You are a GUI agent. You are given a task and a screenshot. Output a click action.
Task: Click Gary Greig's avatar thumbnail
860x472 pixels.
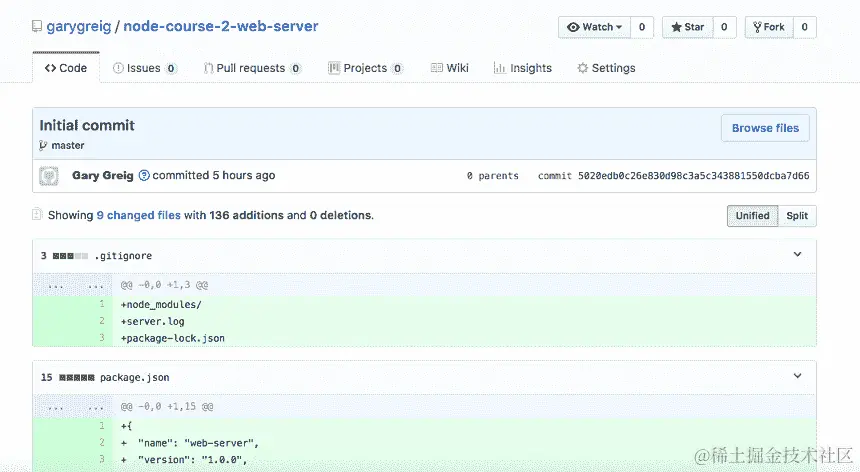tap(49, 176)
